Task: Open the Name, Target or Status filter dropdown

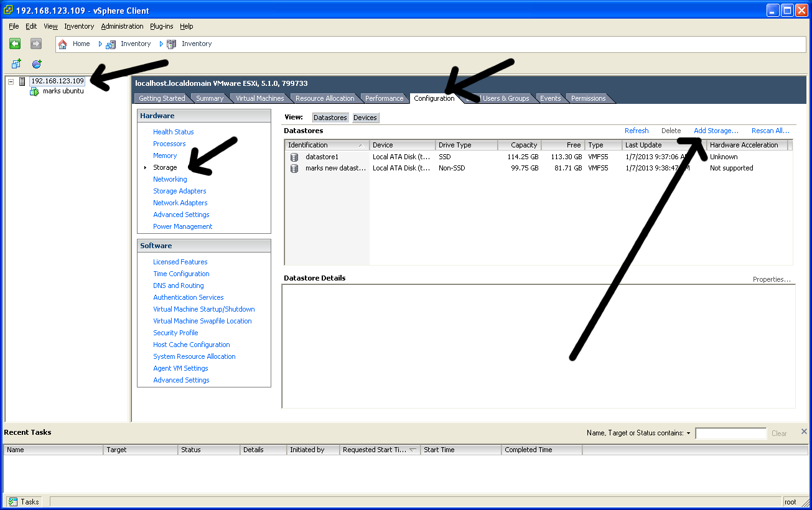Action: tap(689, 433)
